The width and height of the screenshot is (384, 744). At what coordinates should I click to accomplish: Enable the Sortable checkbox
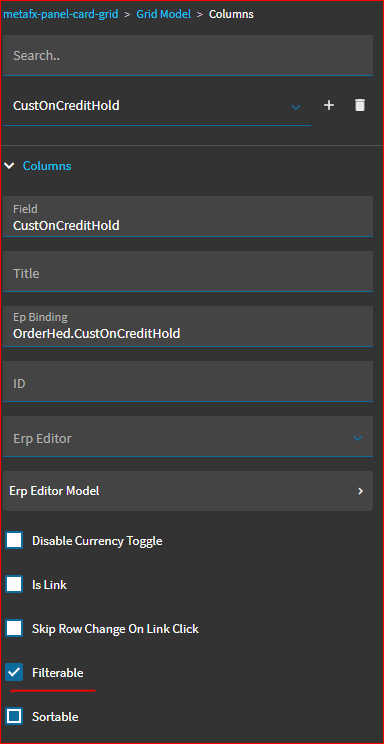pos(14,716)
